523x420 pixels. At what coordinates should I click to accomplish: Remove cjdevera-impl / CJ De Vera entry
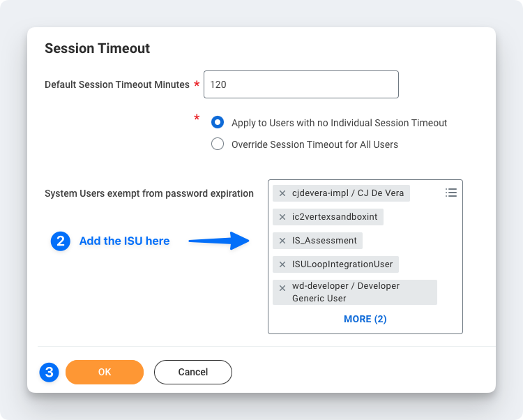(x=282, y=193)
